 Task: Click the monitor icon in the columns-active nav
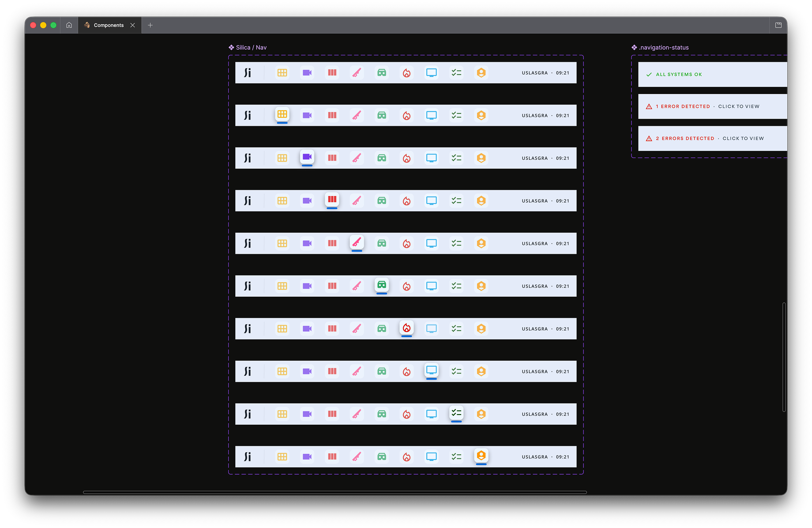pyautogui.click(x=432, y=201)
